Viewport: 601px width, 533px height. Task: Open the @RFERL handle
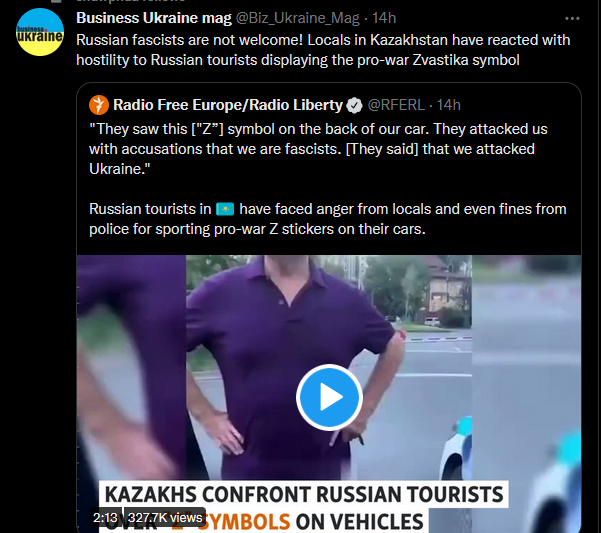(x=396, y=105)
